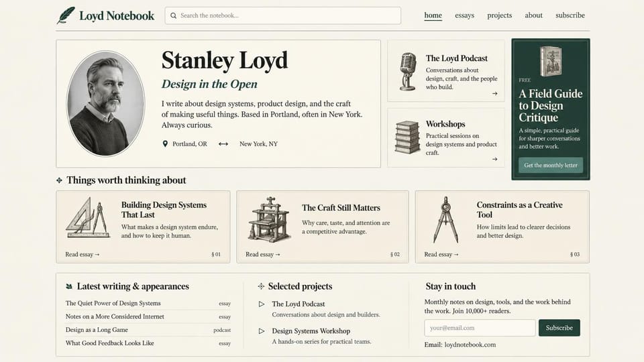
Task: Click the stacked books Workshops illustration
Action: [407, 137]
